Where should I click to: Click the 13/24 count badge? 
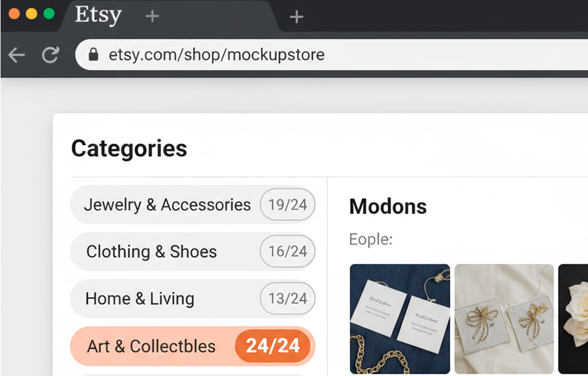(288, 299)
